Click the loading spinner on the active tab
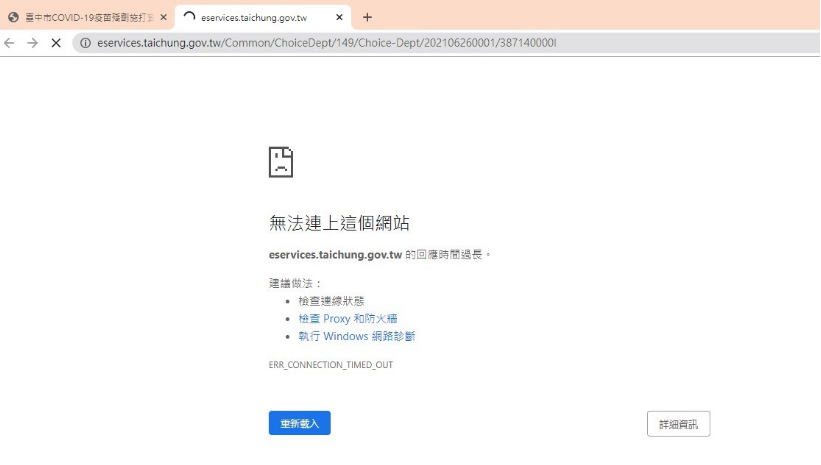This screenshot has height=465, width=821. click(189, 17)
